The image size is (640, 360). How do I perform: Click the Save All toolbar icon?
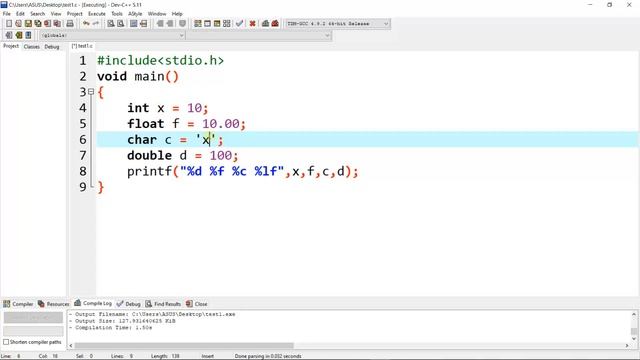pos(38,24)
